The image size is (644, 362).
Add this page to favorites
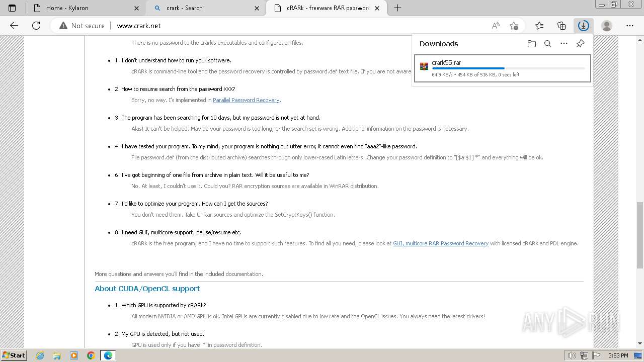coord(514,26)
